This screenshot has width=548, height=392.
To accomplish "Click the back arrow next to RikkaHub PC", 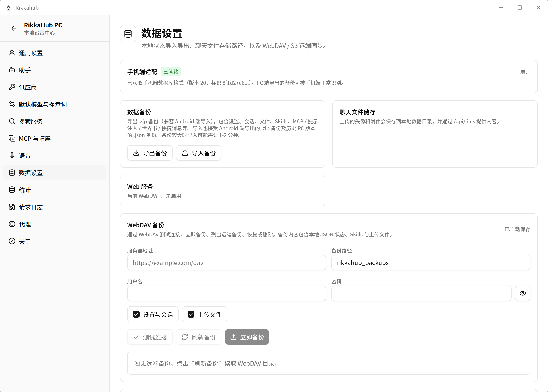I will (x=13, y=28).
